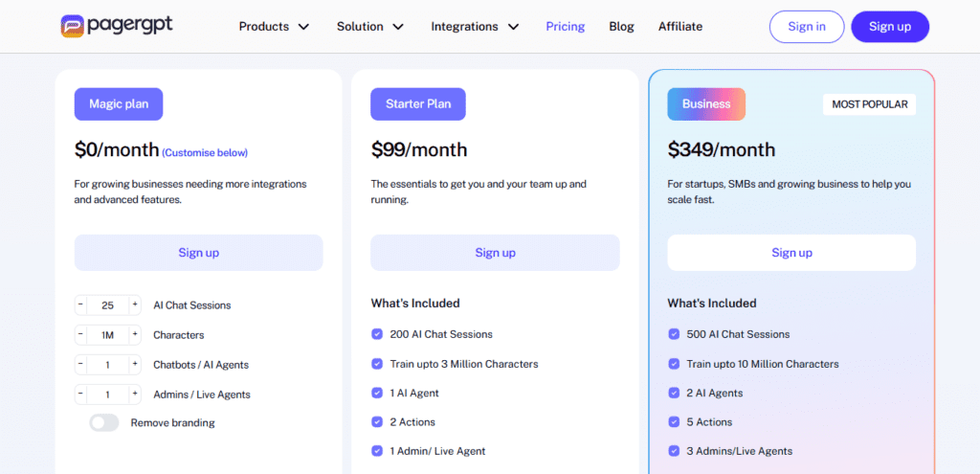Image resolution: width=980 pixels, height=474 pixels.
Task: Open the Affiliate page
Action: pos(680,27)
